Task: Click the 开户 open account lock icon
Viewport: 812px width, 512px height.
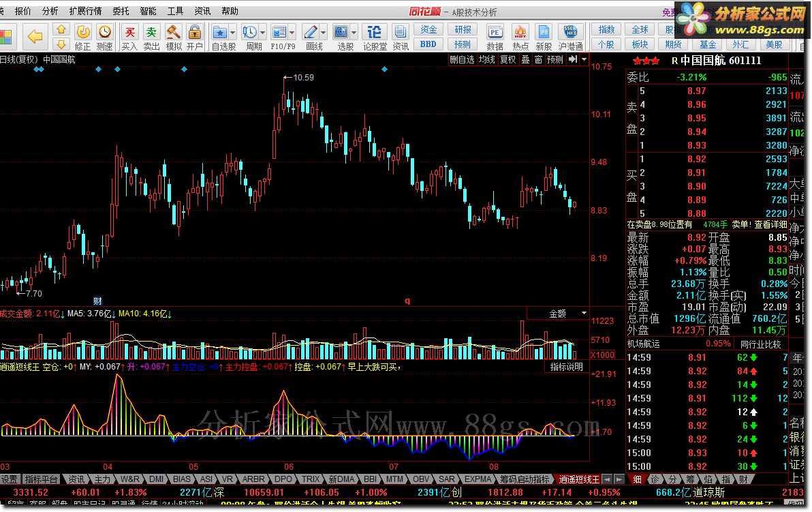Action: (195, 37)
